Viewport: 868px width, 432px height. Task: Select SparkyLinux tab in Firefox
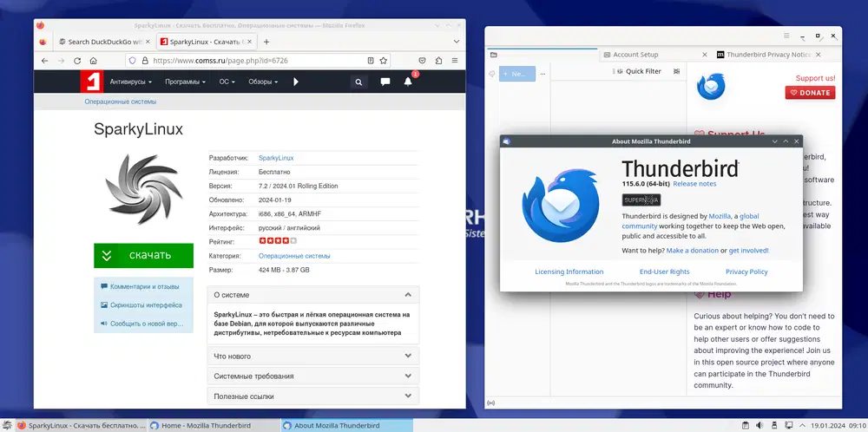207,42
